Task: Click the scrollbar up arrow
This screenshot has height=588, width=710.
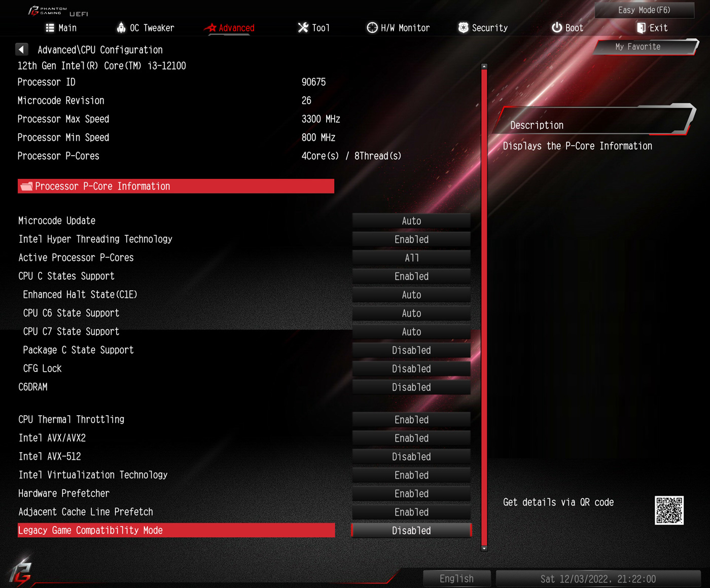Action: (x=484, y=66)
